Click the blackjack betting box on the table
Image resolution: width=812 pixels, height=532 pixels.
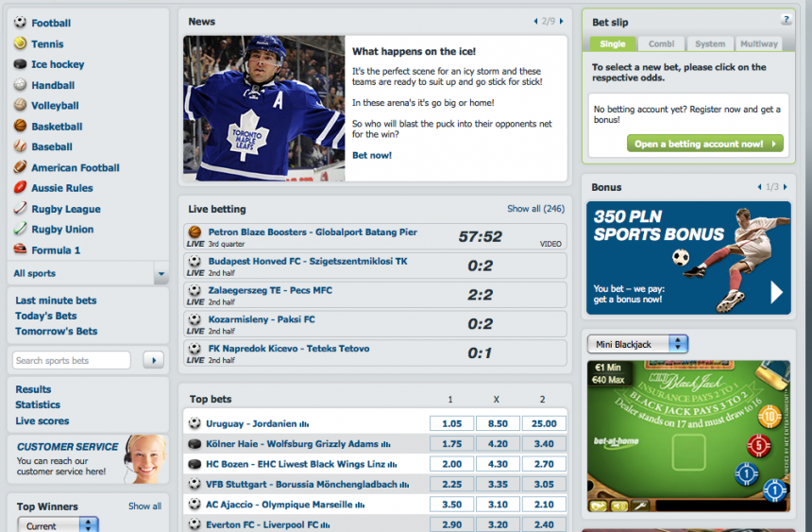tap(688, 452)
